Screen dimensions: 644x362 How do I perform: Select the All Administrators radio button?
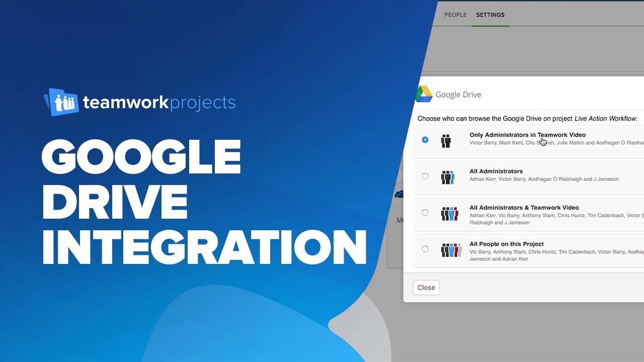coord(425,176)
